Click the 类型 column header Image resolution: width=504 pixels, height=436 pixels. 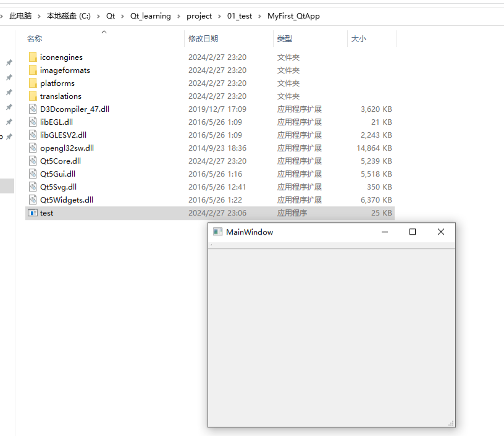(285, 39)
